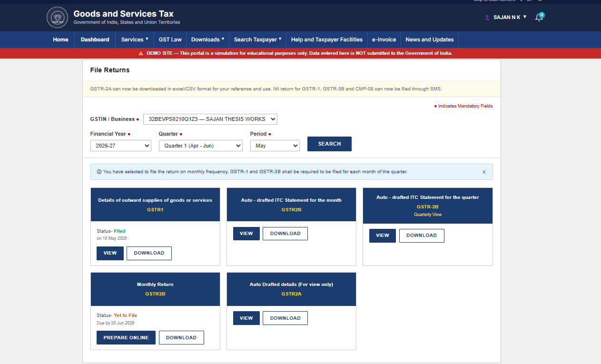
Task: Click VIEW on the GSTR2A card
Action: coord(246,318)
